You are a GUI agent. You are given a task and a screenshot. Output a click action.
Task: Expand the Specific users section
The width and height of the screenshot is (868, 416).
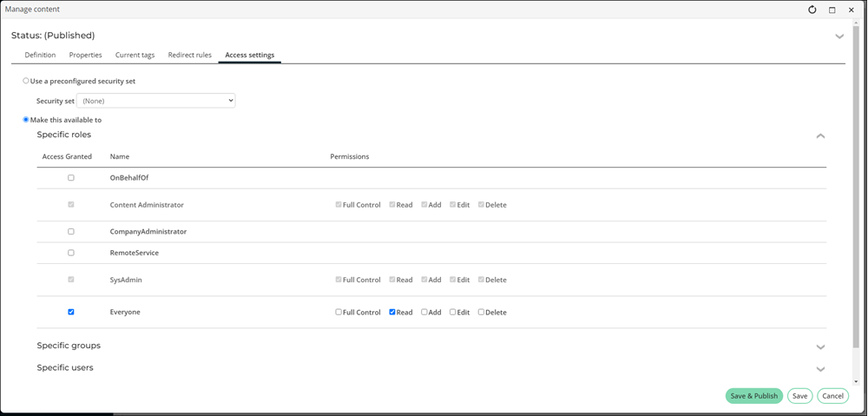point(820,369)
